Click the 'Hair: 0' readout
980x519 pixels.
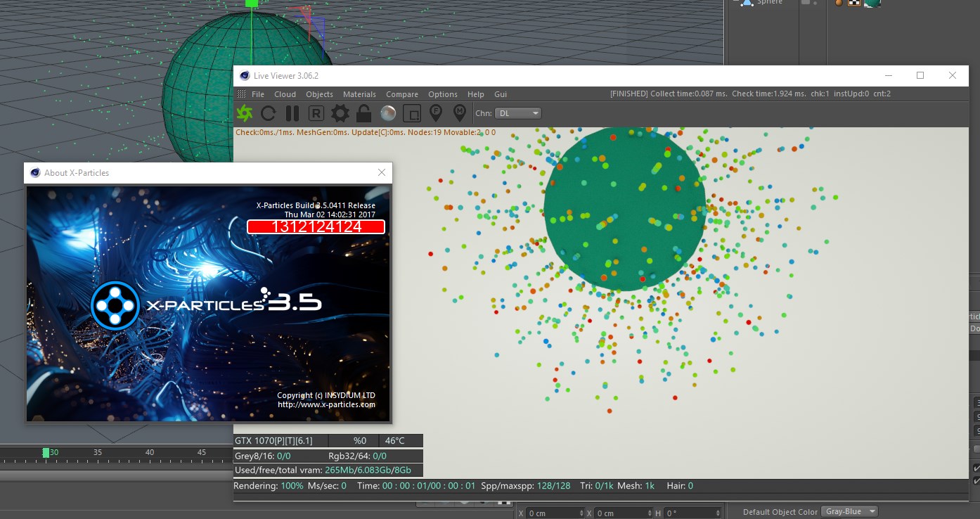(680, 486)
